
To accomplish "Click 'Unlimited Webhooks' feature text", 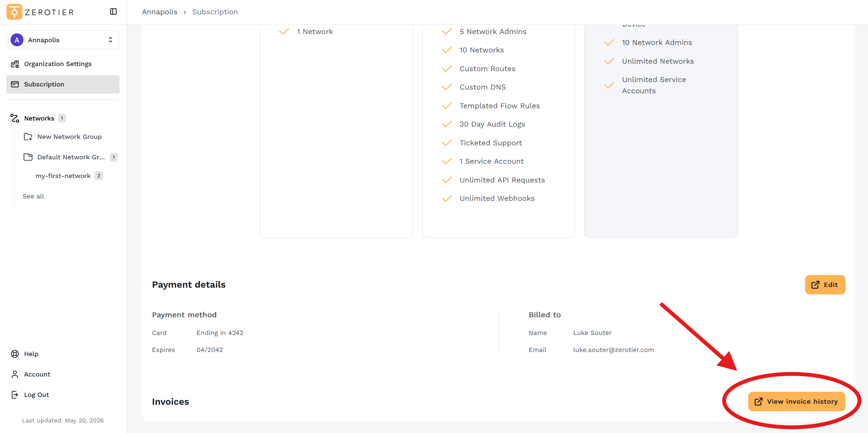I will [x=497, y=198].
